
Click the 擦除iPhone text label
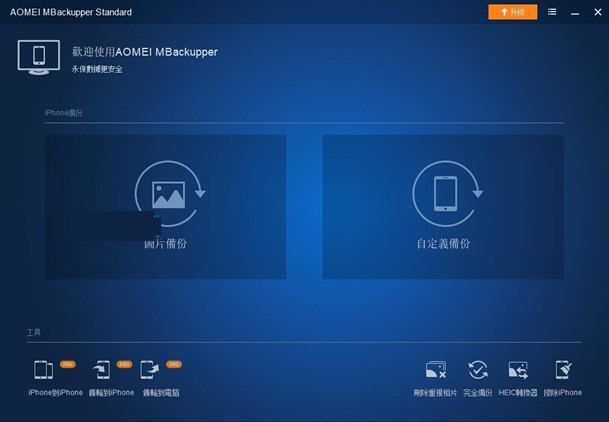563,393
